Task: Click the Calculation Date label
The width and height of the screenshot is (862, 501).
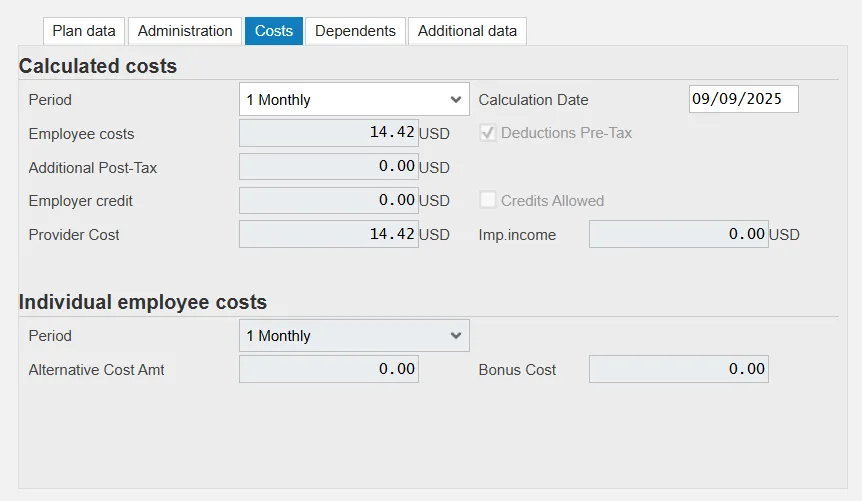Action: tap(533, 100)
